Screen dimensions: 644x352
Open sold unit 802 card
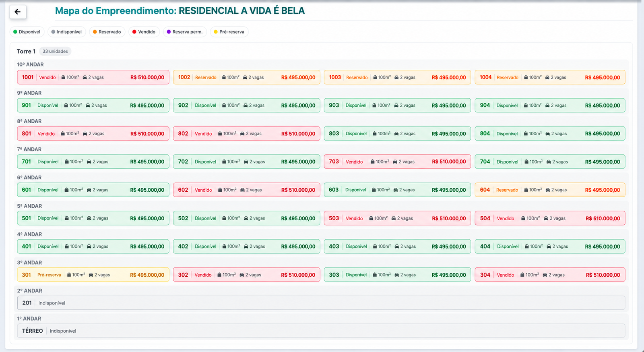coord(247,134)
